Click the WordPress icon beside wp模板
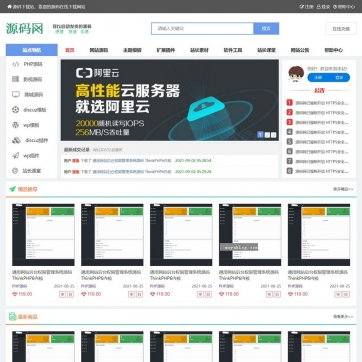Viewport: 362px width, 362px height. point(16,125)
